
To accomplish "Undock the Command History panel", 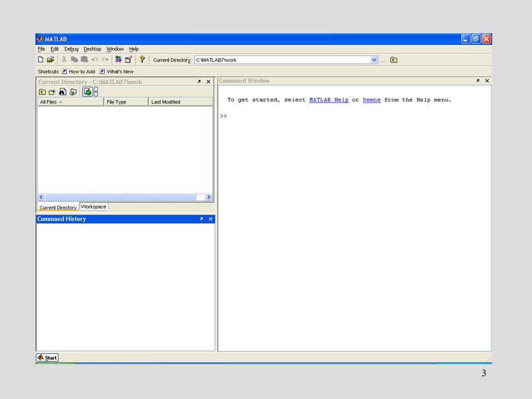I will 202,219.
